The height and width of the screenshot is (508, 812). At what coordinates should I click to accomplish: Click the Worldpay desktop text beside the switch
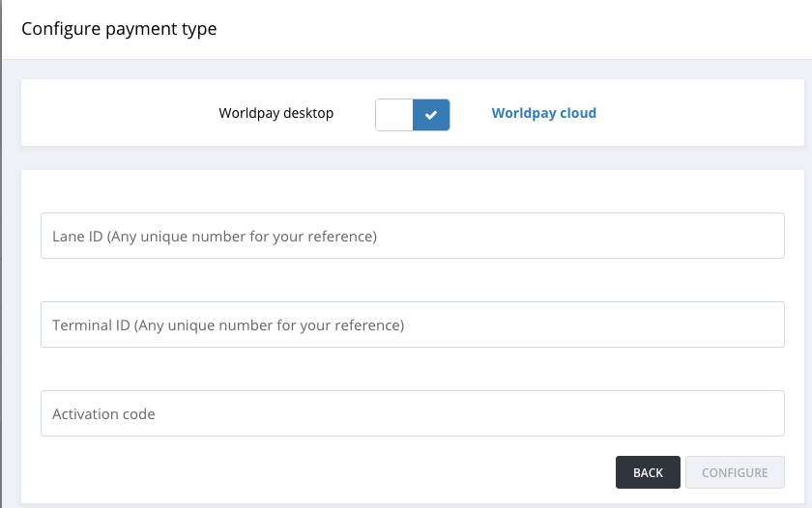coord(275,113)
